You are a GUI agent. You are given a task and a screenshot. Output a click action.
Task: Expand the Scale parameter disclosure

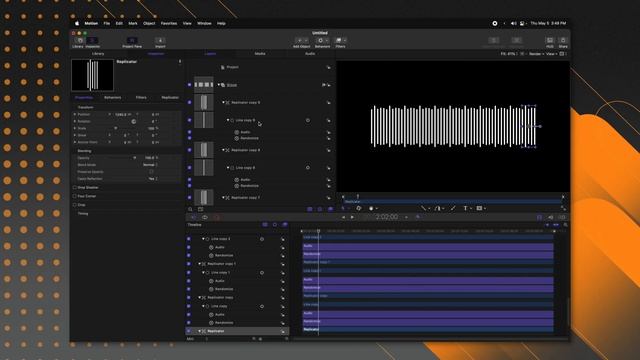(75, 129)
